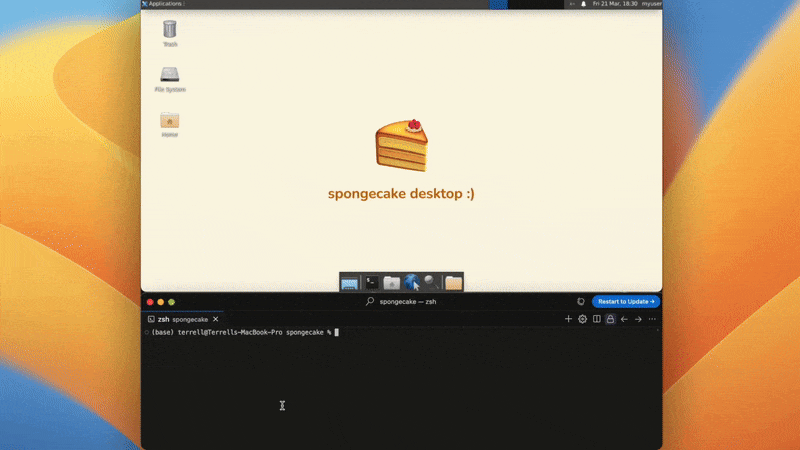Click the terminal prompt line

tap(245, 332)
